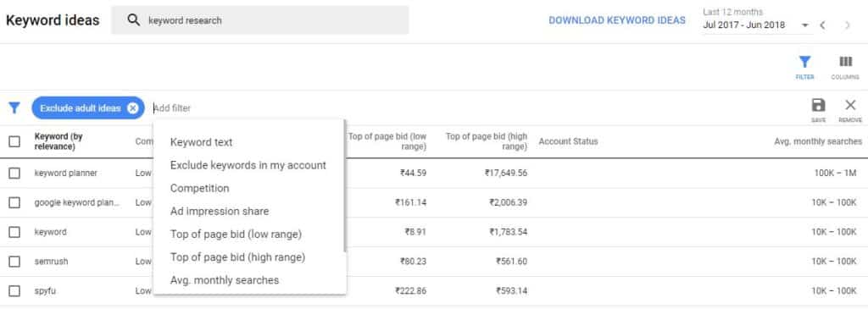The width and height of the screenshot is (868, 309).
Task: Click the ₹1,783.54 bid value
Action: coord(509,232)
